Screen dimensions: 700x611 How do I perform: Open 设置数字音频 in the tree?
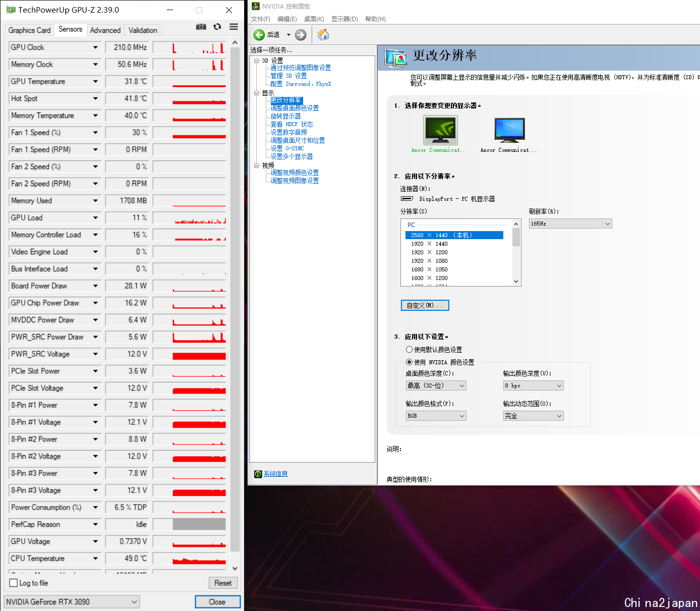pyautogui.click(x=288, y=132)
